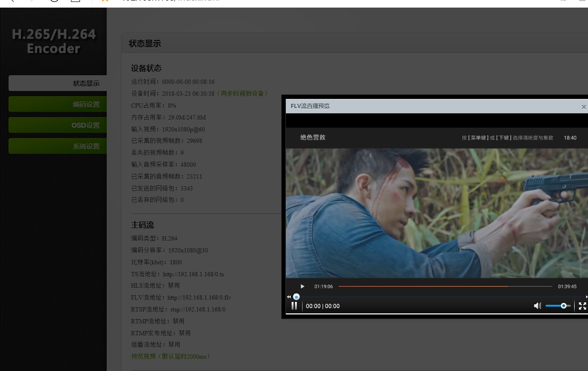Screen dimensions: 588x371
Task: Click the RTMP流地址 禁用 row
Action: click(158, 321)
